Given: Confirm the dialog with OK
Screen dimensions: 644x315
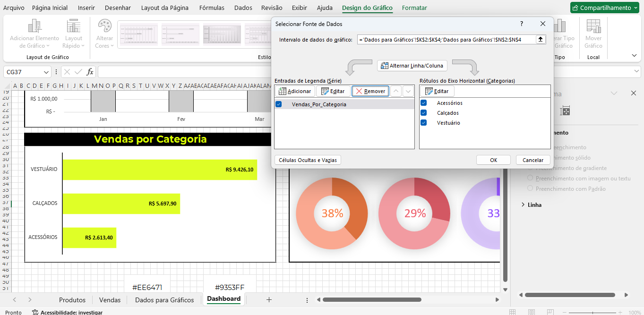Looking at the screenshot, I should pyautogui.click(x=493, y=160).
